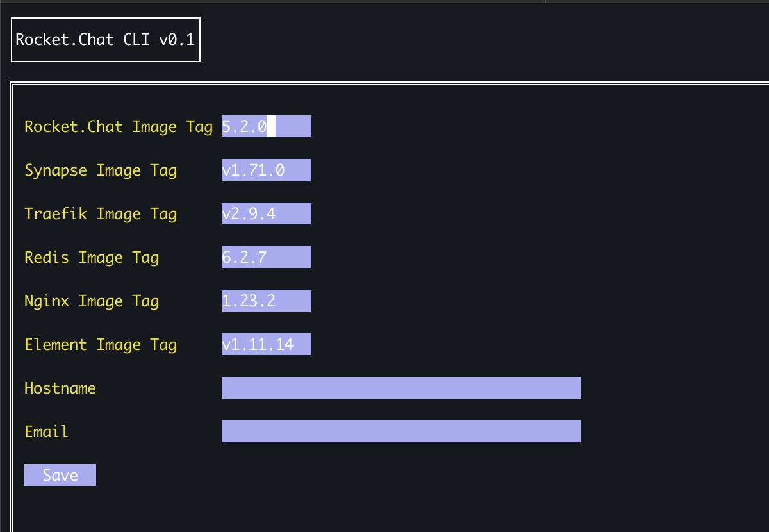Image resolution: width=769 pixels, height=532 pixels.
Task: Select the Nginx Image Tag field
Action: (x=266, y=300)
